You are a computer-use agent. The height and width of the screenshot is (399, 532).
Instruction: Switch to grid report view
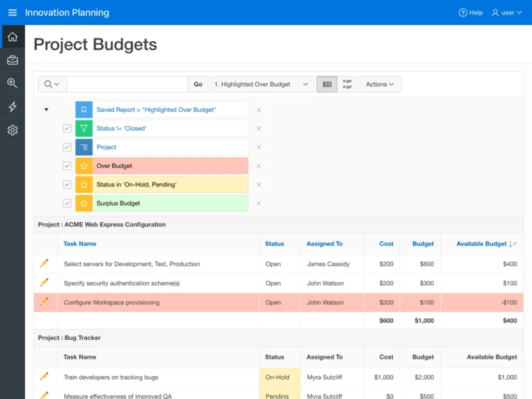(x=327, y=84)
